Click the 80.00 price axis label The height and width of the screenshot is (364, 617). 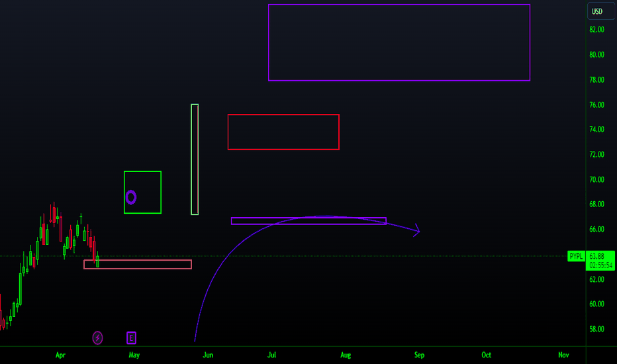pyautogui.click(x=596, y=55)
